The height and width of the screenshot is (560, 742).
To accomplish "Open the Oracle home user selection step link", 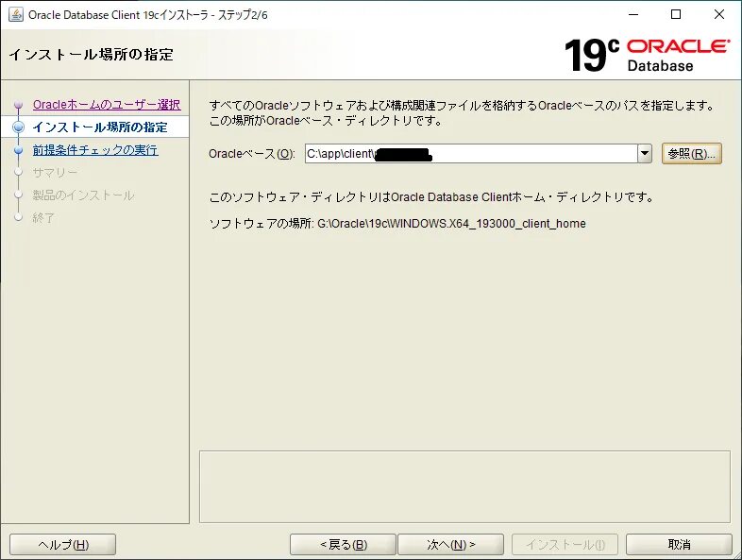I will pyautogui.click(x=107, y=105).
